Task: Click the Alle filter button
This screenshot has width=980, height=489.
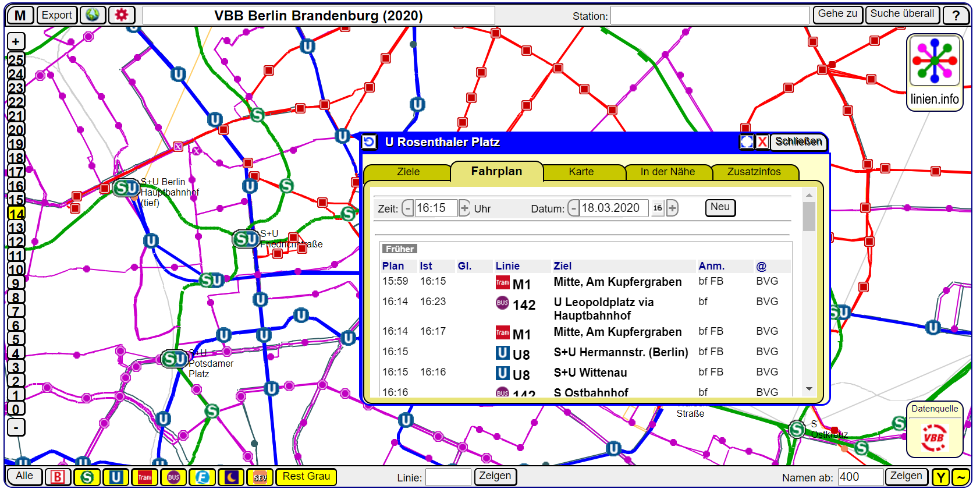Action: coord(24,477)
